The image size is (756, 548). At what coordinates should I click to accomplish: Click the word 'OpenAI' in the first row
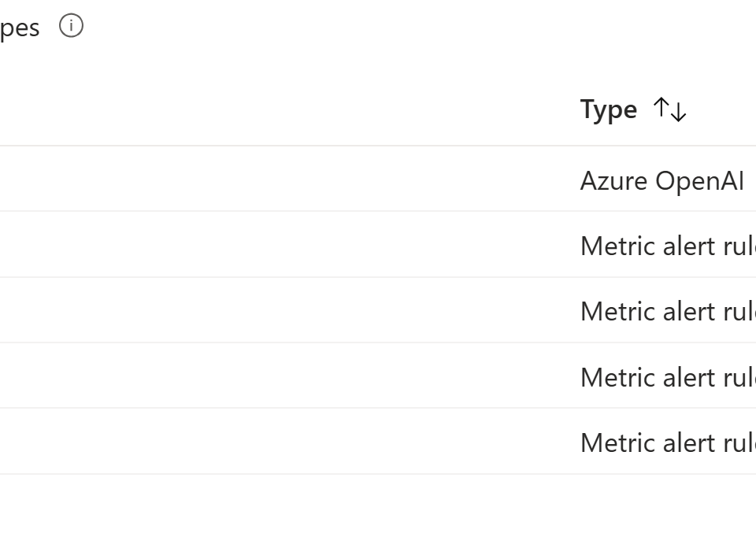[x=699, y=181]
